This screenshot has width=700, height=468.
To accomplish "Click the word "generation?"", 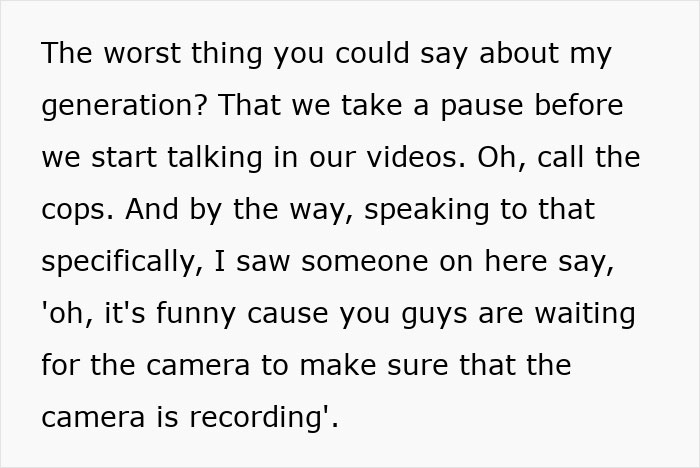I will pos(125,107).
